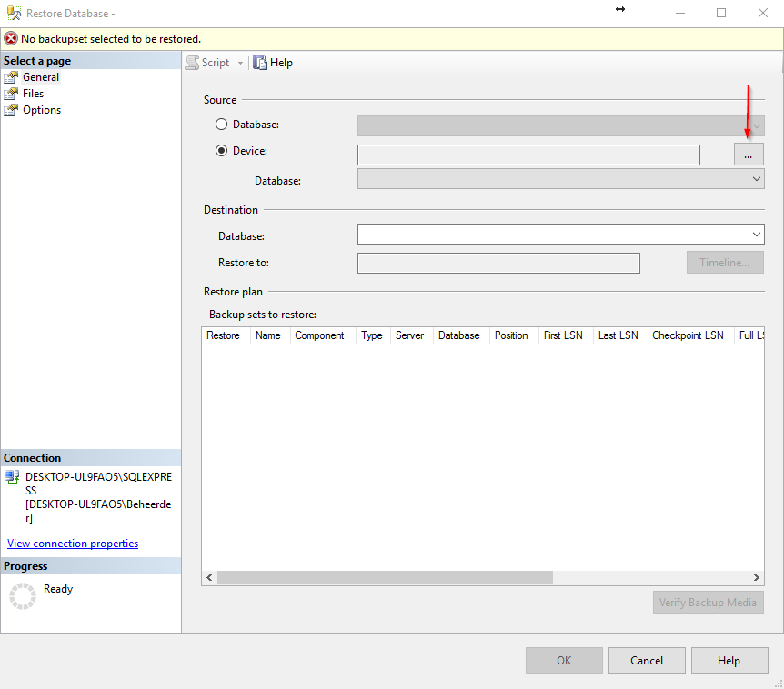Click the General page icon

click(11, 77)
